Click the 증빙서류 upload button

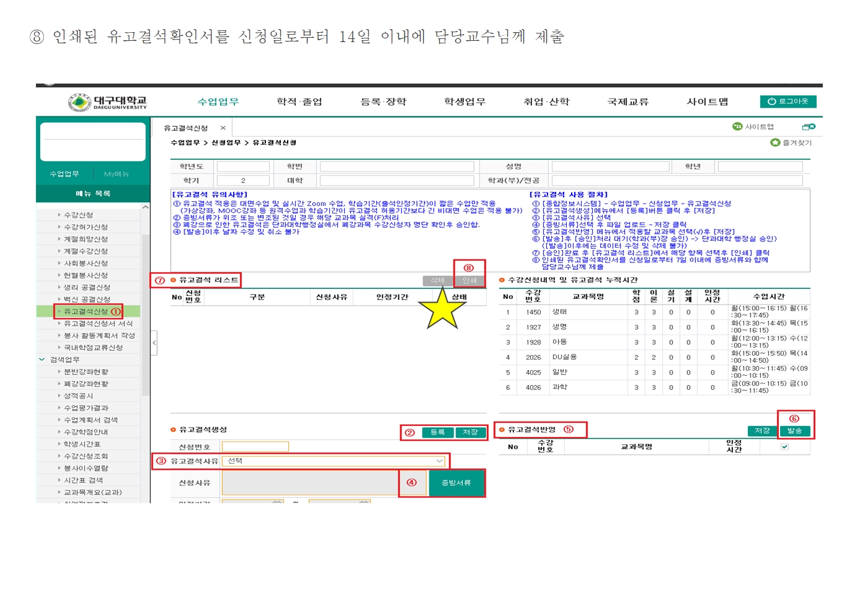(x=456, y=483)
